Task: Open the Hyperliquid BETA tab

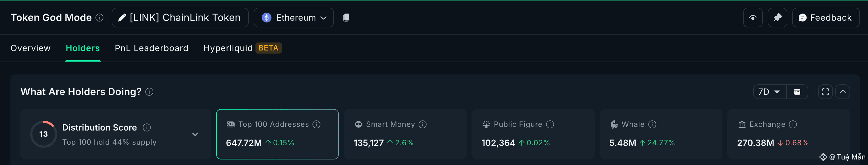Action: click(242, 48)
